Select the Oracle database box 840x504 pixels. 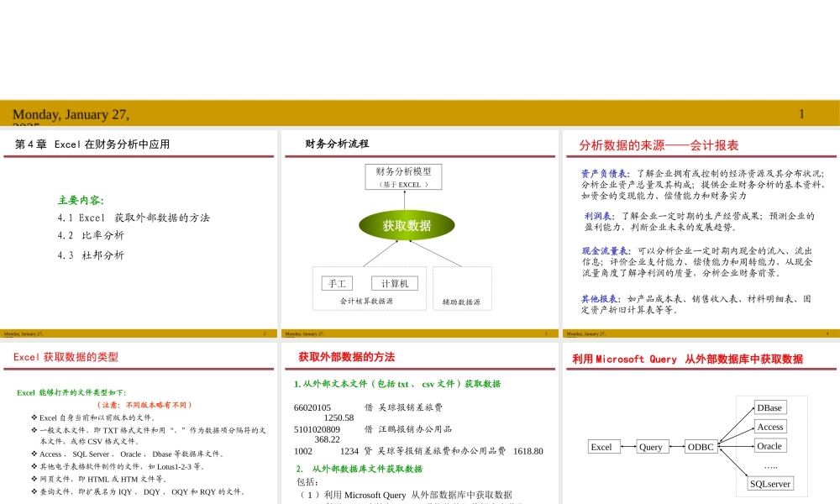tap(769, 446)
